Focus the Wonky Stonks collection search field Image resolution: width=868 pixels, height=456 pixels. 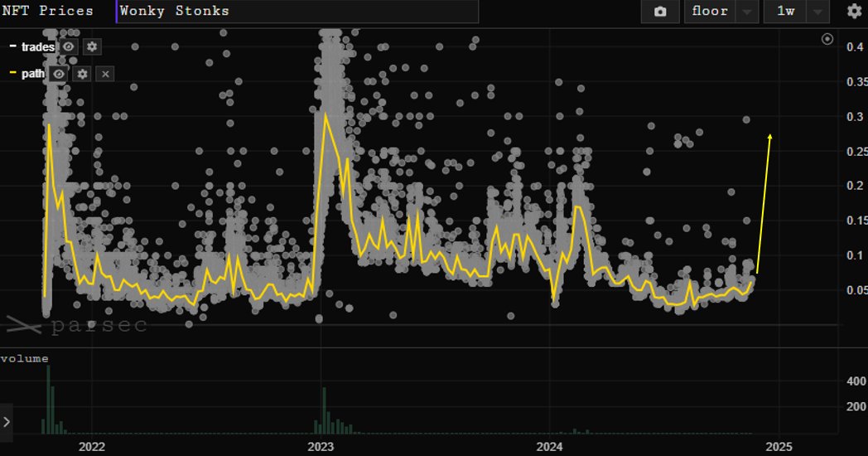[x=297, y=11]
